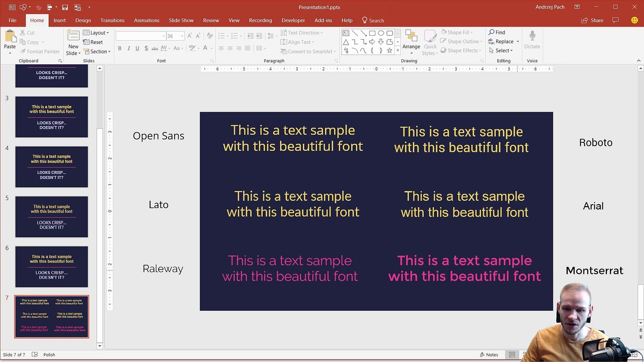This screenshot has height=362, width=644.
Task: Click the Polish language status indicator
Action: pyautogui.click(x=49, y=355)
